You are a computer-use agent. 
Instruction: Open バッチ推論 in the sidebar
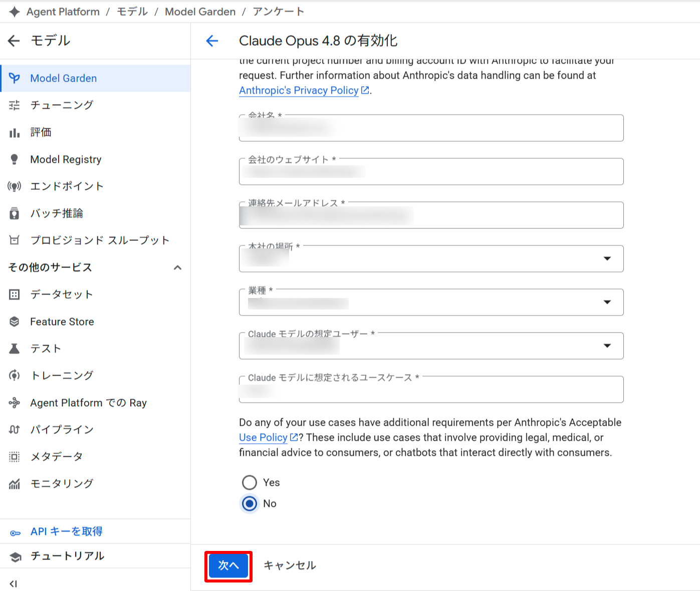95,213
